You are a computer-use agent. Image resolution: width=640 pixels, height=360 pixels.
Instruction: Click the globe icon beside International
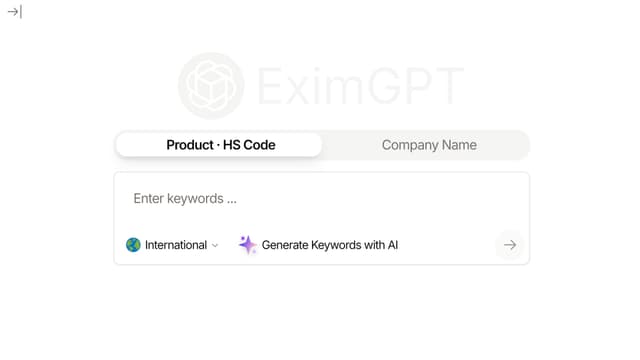133,245
